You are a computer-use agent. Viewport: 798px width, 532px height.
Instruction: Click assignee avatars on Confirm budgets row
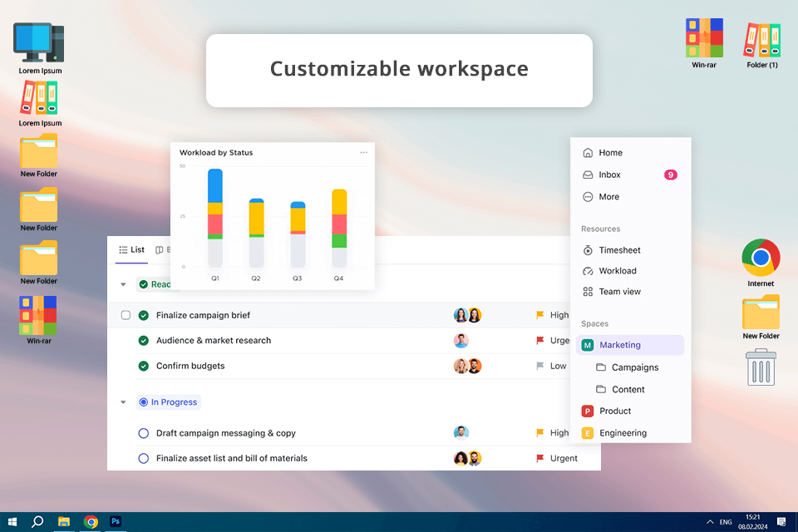[x=468, y=366]
